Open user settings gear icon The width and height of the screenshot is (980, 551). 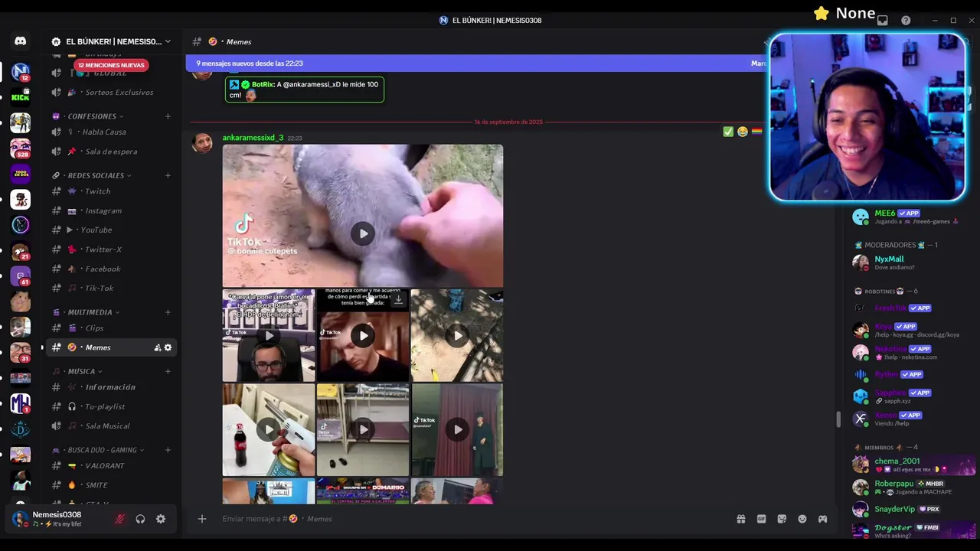pos(161,519)
